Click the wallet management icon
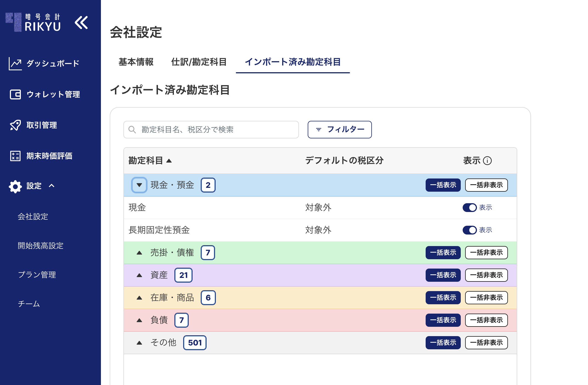The height and width of the screenshot is (385, 588). click(15, 94)
